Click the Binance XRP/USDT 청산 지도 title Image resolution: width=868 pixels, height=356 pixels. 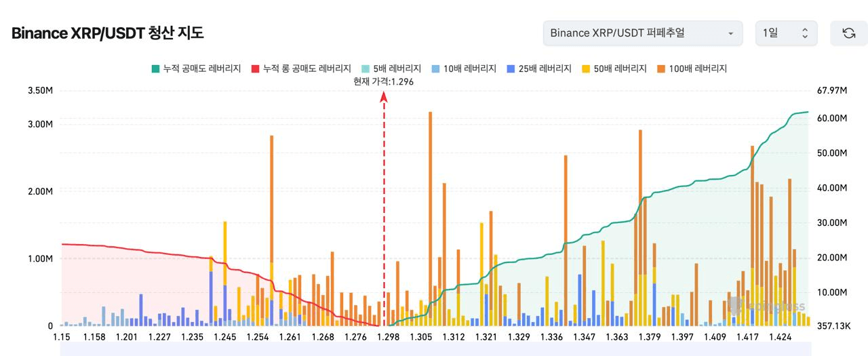coord(108,33)
